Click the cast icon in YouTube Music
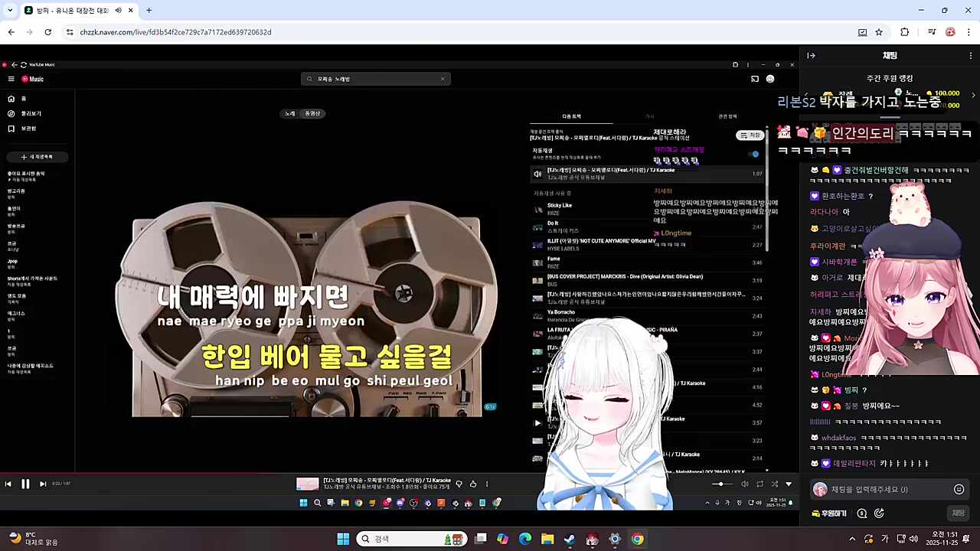This screenshot has width=980, height=551. point(755,79)
